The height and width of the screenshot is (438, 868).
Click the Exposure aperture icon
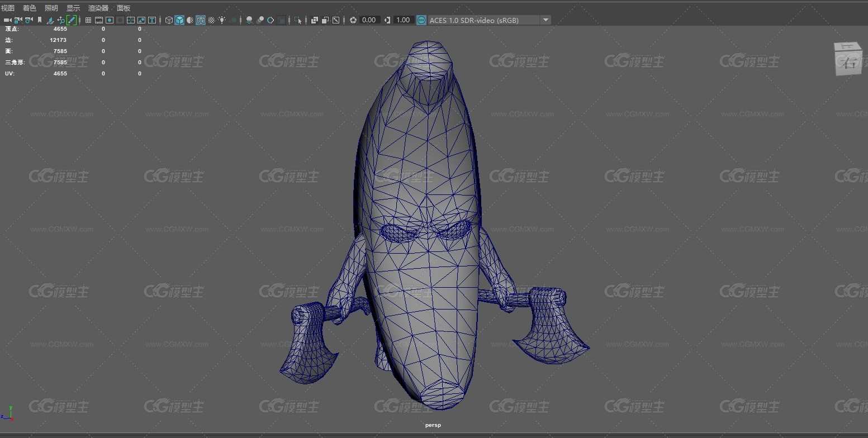point(353,20)
